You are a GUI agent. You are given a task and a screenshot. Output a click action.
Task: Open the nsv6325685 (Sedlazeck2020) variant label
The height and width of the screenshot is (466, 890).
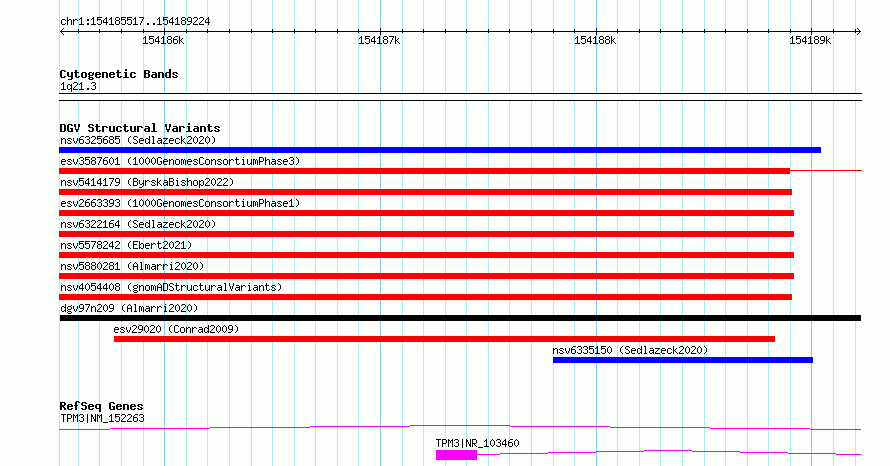point(138,140)
